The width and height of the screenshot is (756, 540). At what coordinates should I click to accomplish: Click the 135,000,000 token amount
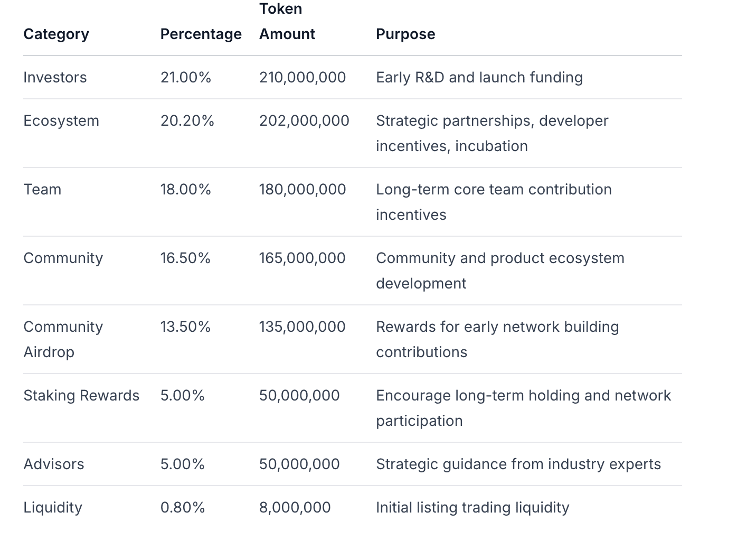click(302, 327)
